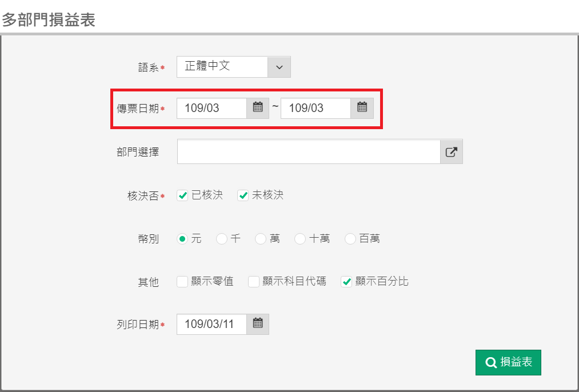579x392 pixels.
Task: Select the 千 currency unit radio
Action: [x=222, y=239]
